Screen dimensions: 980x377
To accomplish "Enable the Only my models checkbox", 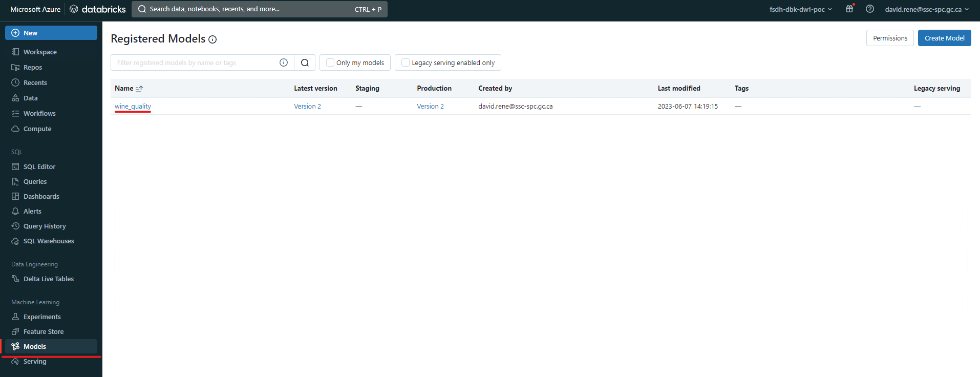I will [x=330, y=62].
